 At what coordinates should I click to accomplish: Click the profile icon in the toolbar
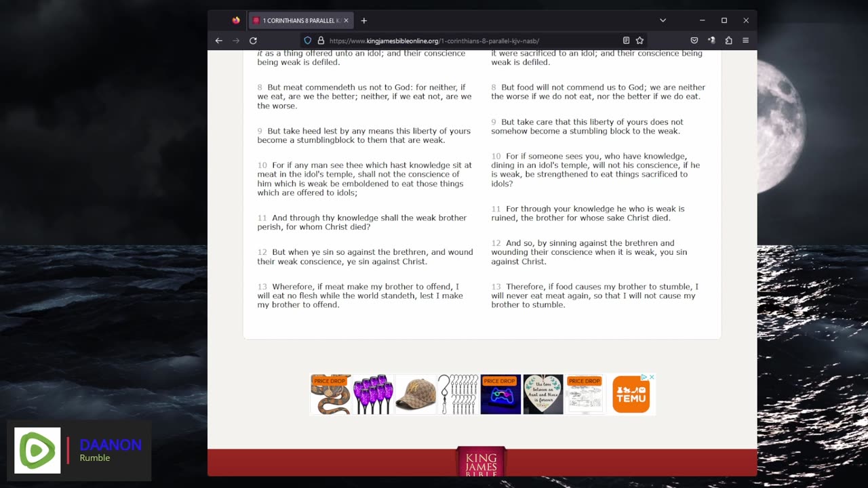pyautogui.click(x=711, y=41)
